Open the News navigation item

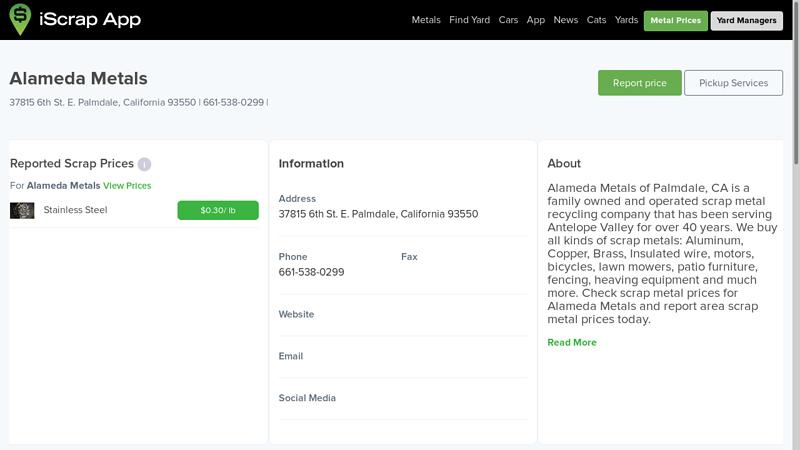566,20
